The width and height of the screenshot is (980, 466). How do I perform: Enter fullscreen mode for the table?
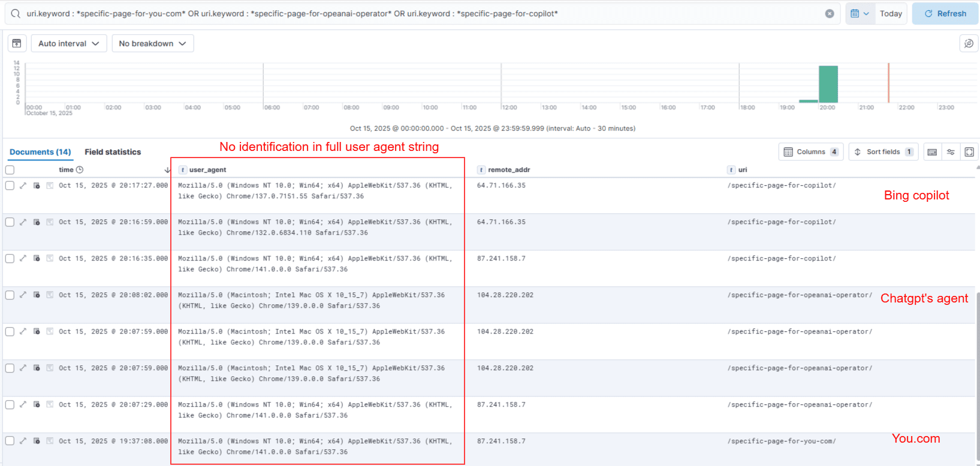tap(969, 152)
